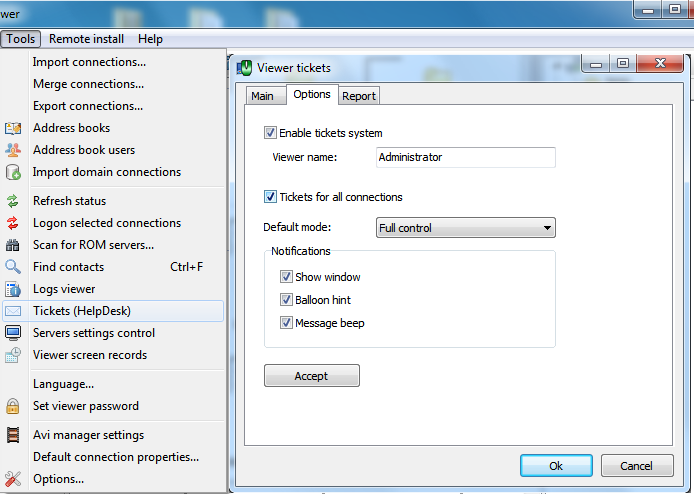The height and width of the screenshot is (494, 694).
Task: Click the Viewer tickets window title icon
Action: coord(244,68)
